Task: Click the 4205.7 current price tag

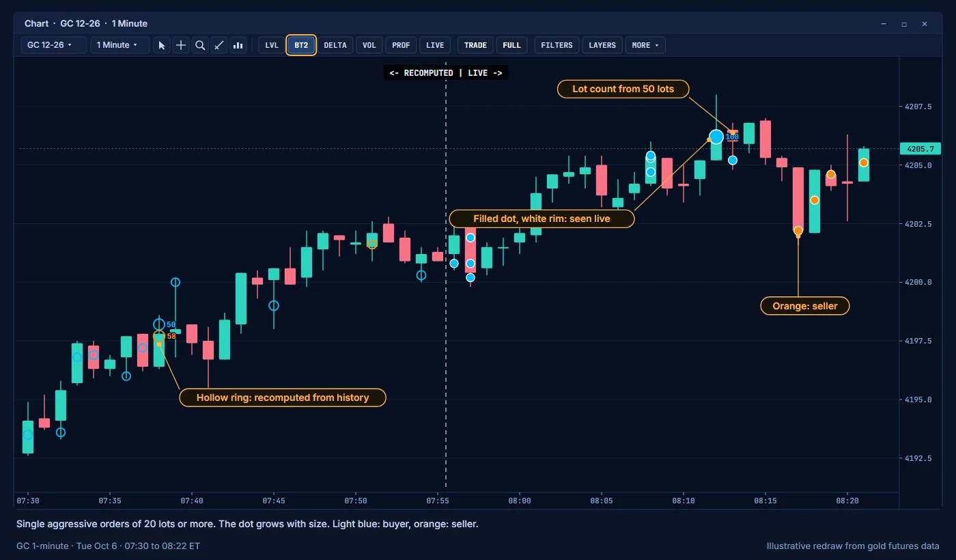Action: point(920,148)
